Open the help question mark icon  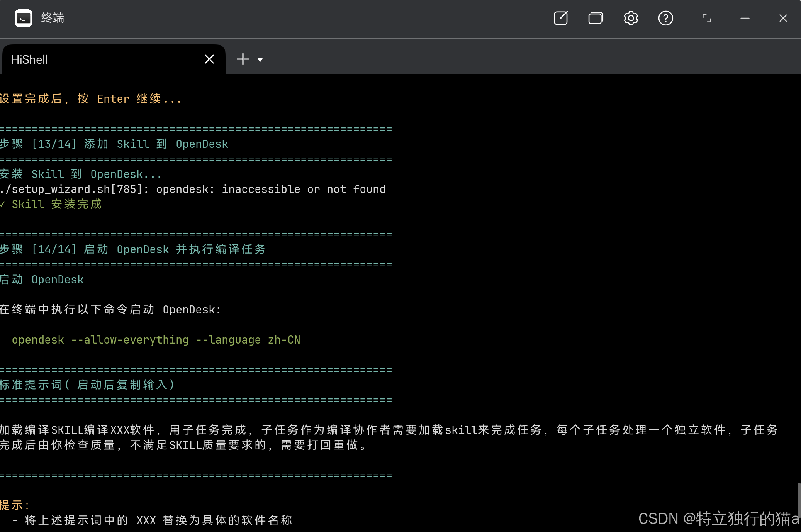pos(665,18)
